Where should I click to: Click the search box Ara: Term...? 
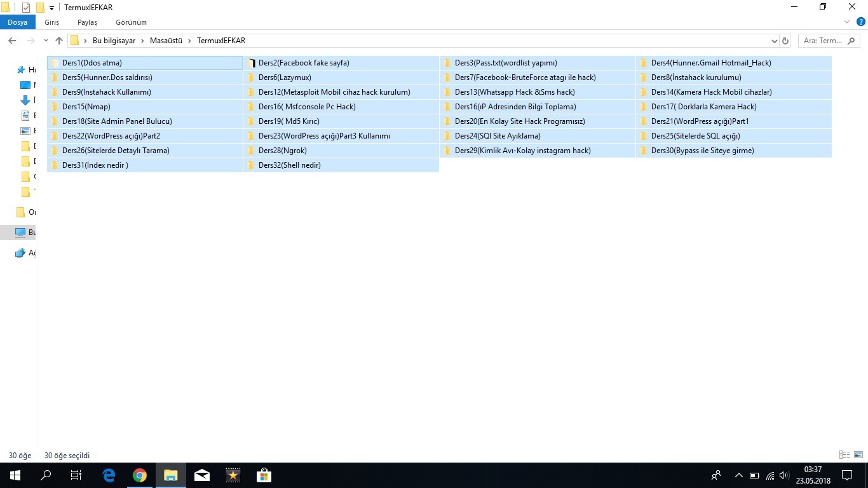coord(829,41)
